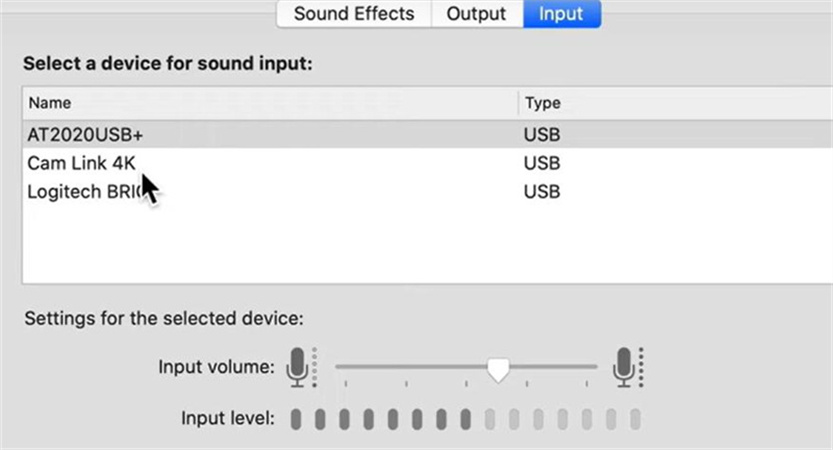The width and height of the screenshot is (833, 450).
Task: Click USB type cell for Cam Link 4K
Action: (x=541, y=163)
